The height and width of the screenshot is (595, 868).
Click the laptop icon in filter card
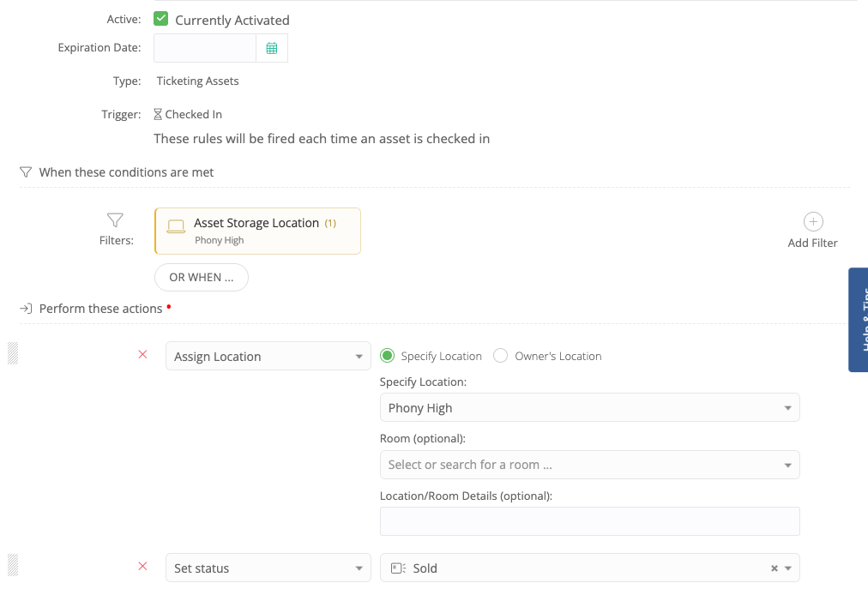[176, 226]
